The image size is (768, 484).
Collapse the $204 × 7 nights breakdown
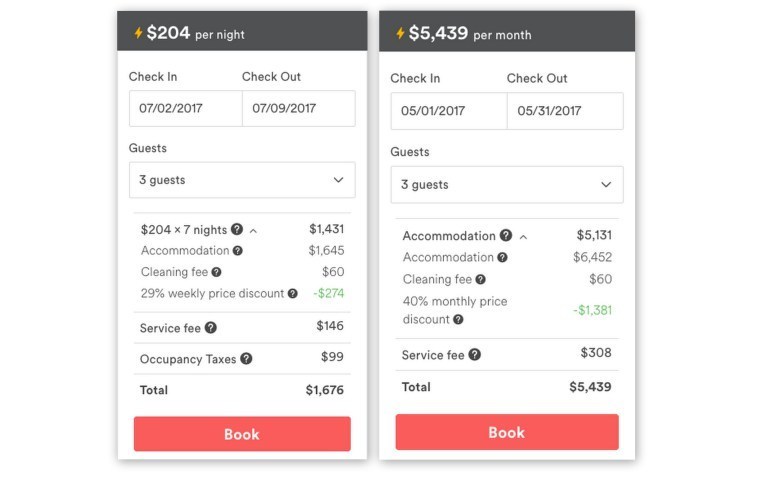[253, 231]
